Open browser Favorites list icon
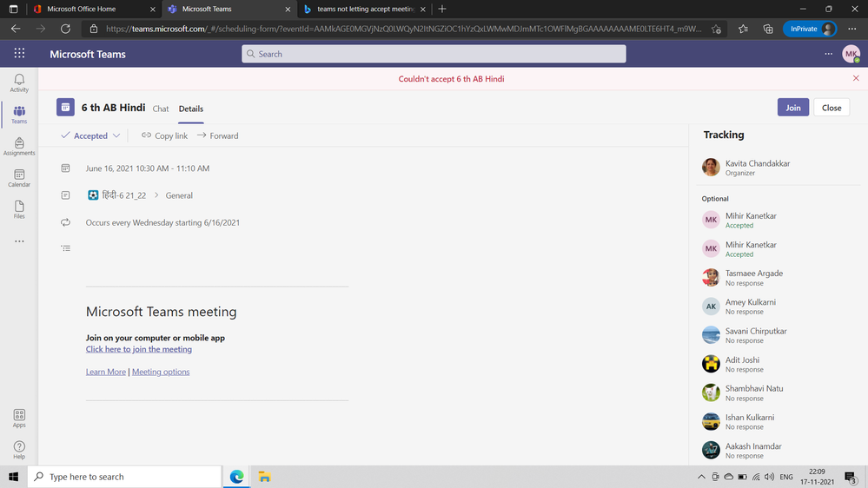Viewport: 868px width, 488px height. click(743, 29)
